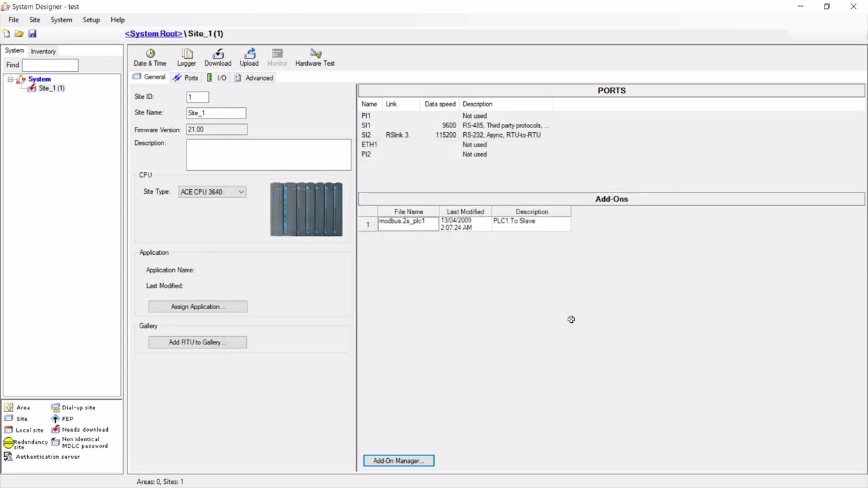Screen dimensions: 868x488
Task: Open the Setup menu
Action: pos(91,20)
